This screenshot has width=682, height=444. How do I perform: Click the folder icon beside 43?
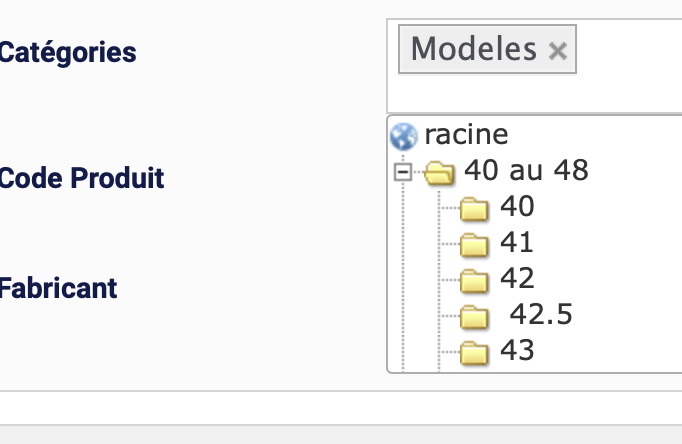coord(473,352)
